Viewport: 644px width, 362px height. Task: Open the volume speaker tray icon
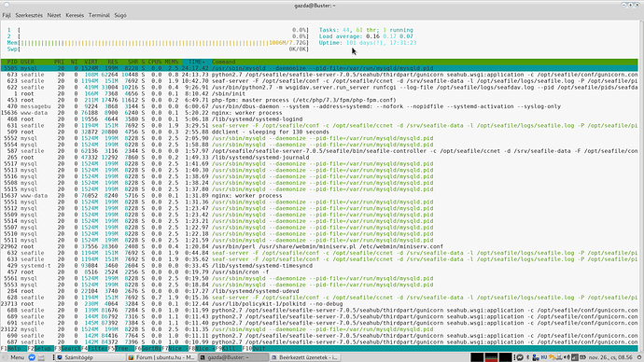[567, 357]
